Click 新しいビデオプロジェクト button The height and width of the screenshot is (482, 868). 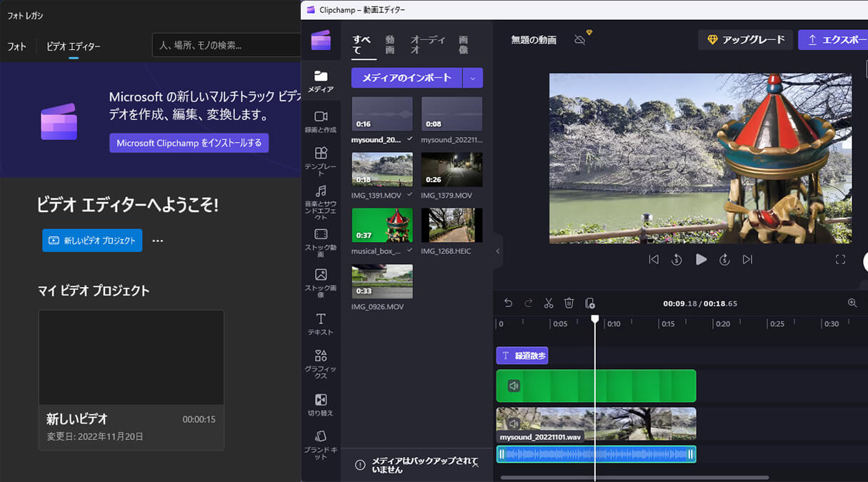[x=92, y=241]
